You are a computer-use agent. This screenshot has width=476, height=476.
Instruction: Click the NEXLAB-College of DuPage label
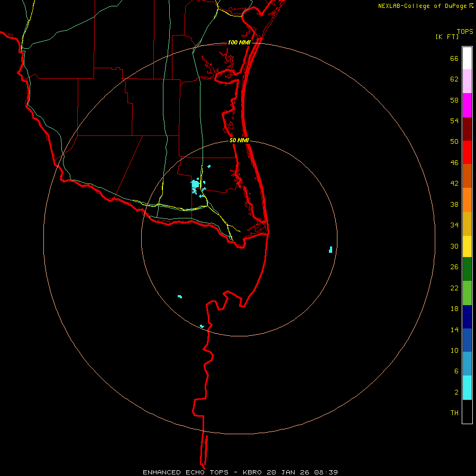(x=422, y=6)
